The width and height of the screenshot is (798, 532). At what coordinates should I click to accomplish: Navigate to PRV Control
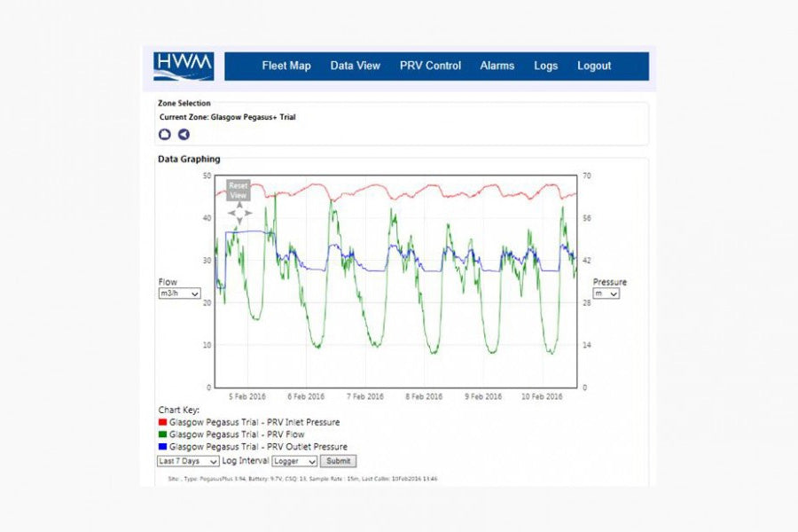(430, 66)
